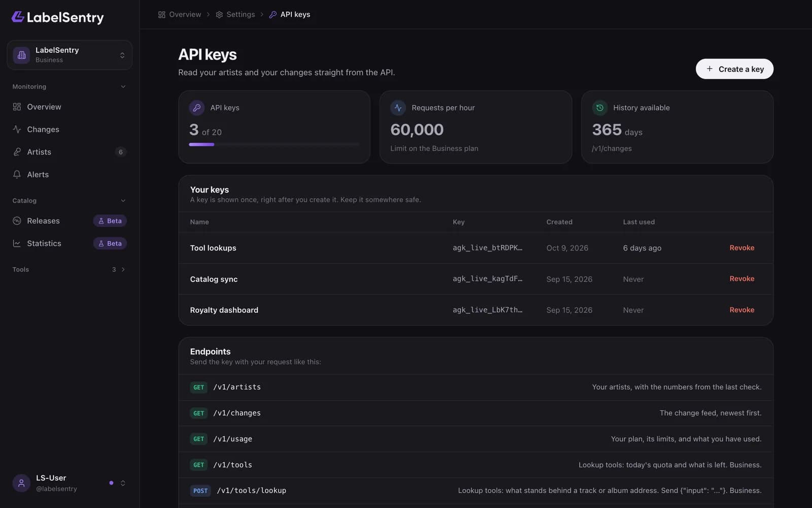Click the Beta badge next to Statistics
Viewport: 812px width, 508px height.
(x=110, y=243)
